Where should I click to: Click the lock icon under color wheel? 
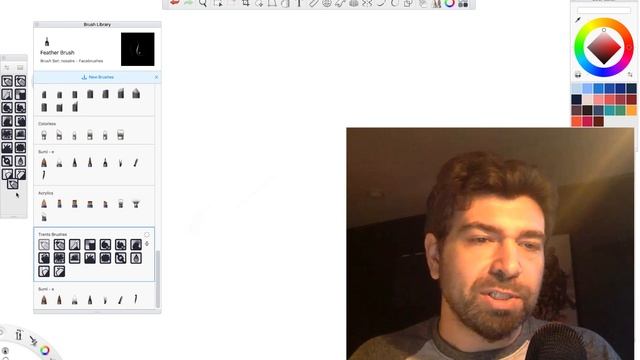click(578, 75)
